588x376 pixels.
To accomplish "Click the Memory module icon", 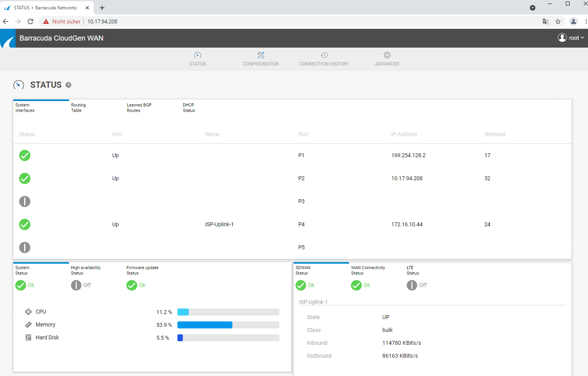I will tap(28, 325).
